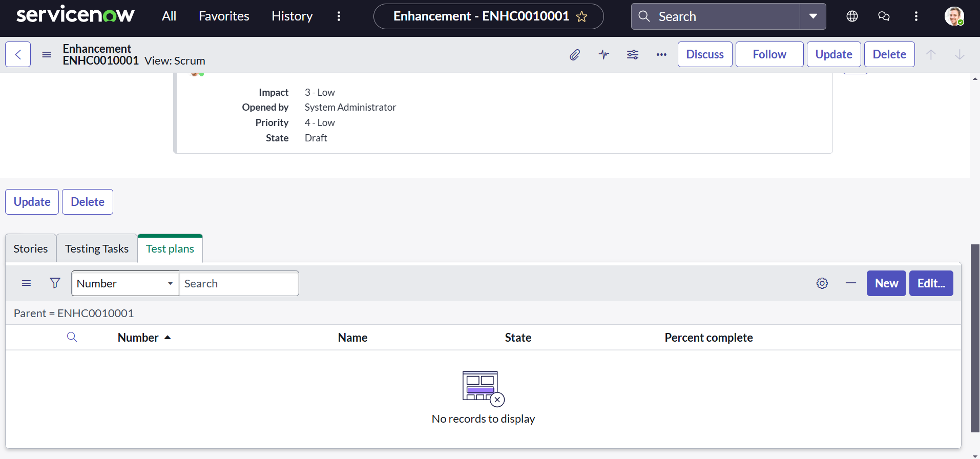The height and width of the screenshot is (459, 980).
Task: Open the History menu
Action: pos(292,16)
